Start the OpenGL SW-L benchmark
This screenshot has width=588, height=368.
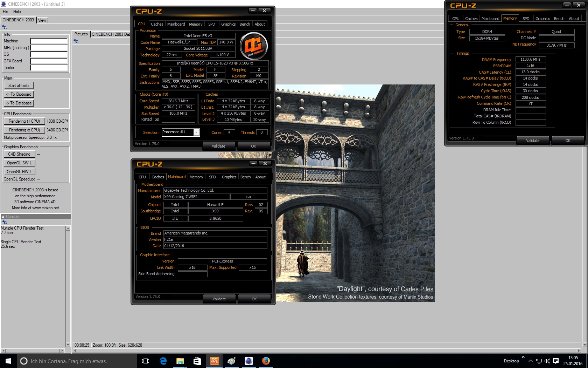[19, 163]
